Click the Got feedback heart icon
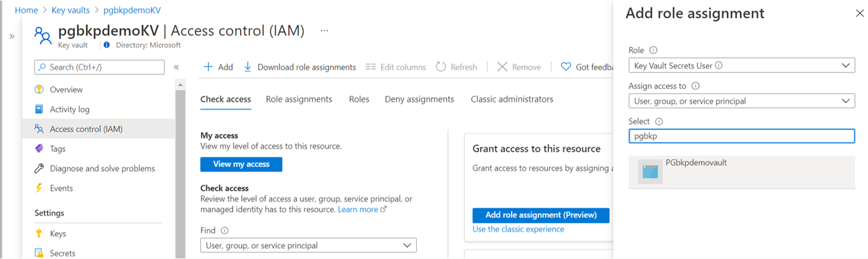Viewport: 868px width, 259px height. point(566,67)
